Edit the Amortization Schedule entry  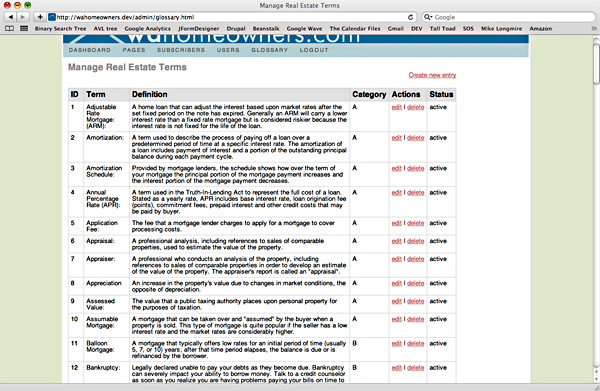[x=396, y=168]
